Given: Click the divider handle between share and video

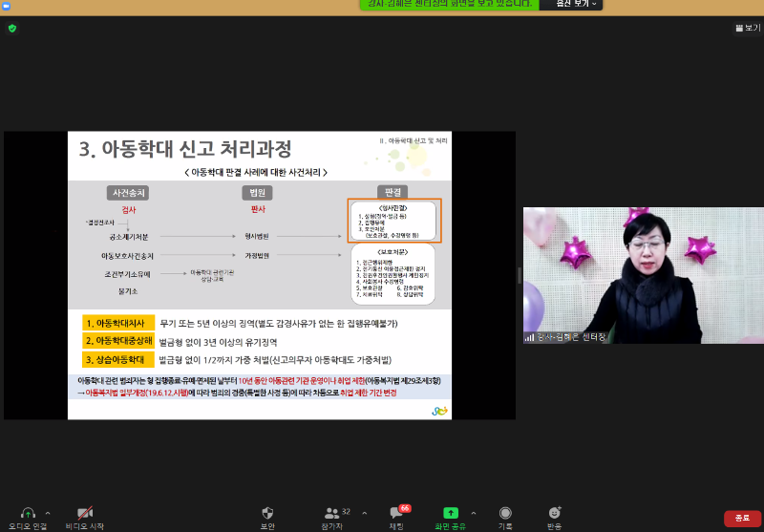Looking at the screenshot, I should pos(520,275).
